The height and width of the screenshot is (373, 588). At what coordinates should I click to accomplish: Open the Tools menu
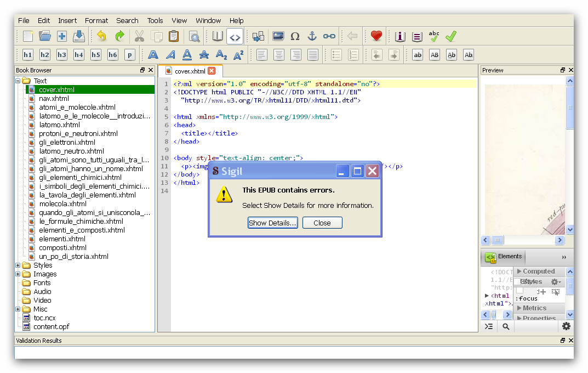pos(155,21)
